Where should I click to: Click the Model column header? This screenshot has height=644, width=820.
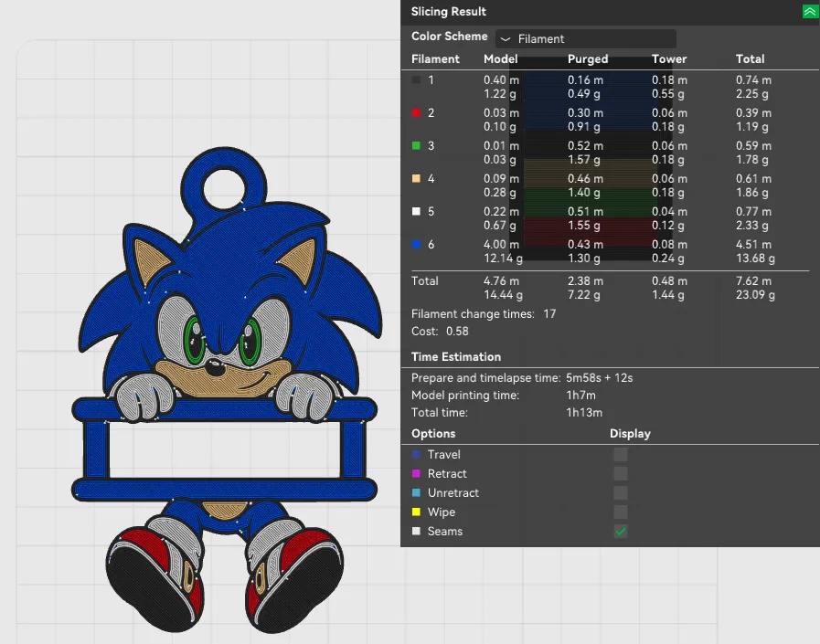click(500, 59)
